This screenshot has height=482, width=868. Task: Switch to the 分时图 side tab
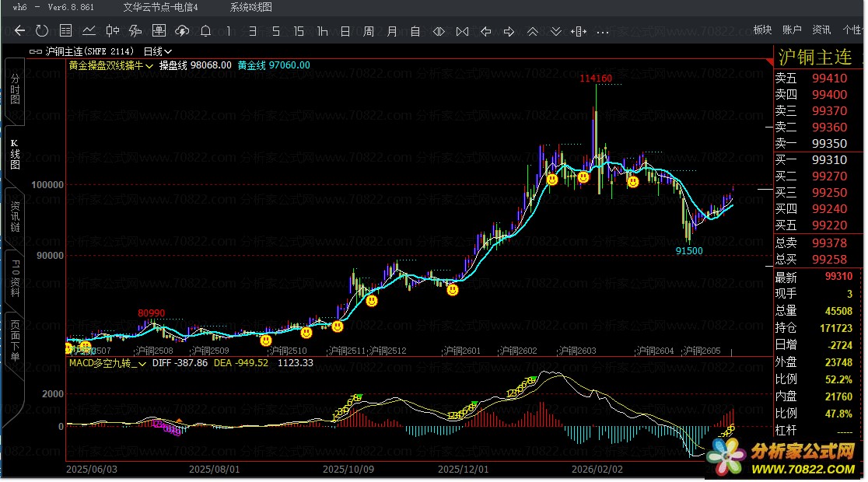point(15,91)
